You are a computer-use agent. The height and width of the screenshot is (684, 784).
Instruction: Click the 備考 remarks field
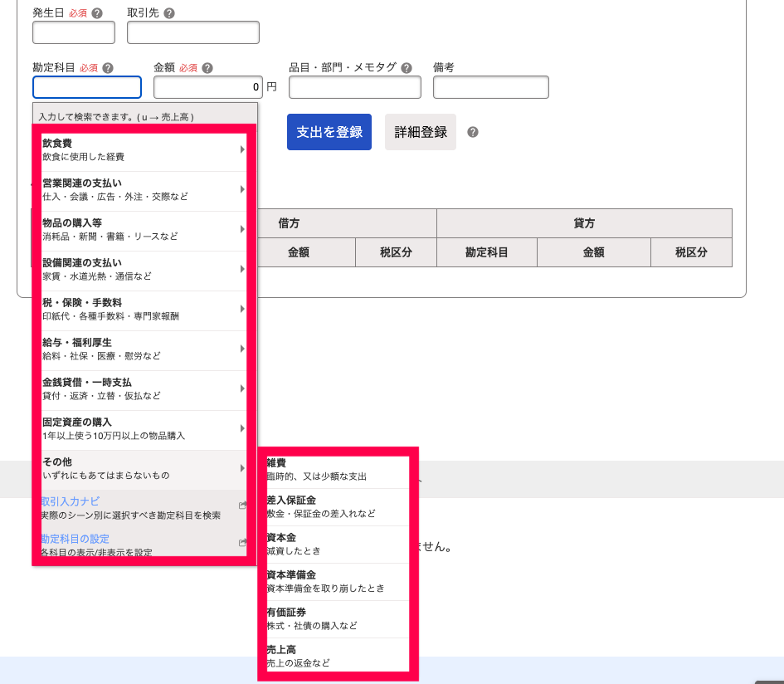click(x=490, y=87)
